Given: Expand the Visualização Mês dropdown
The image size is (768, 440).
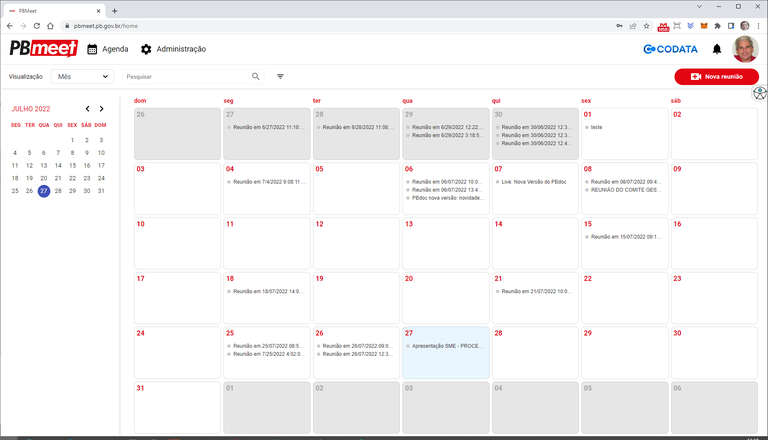Looking at the screenshot, I should pos(82,76).
